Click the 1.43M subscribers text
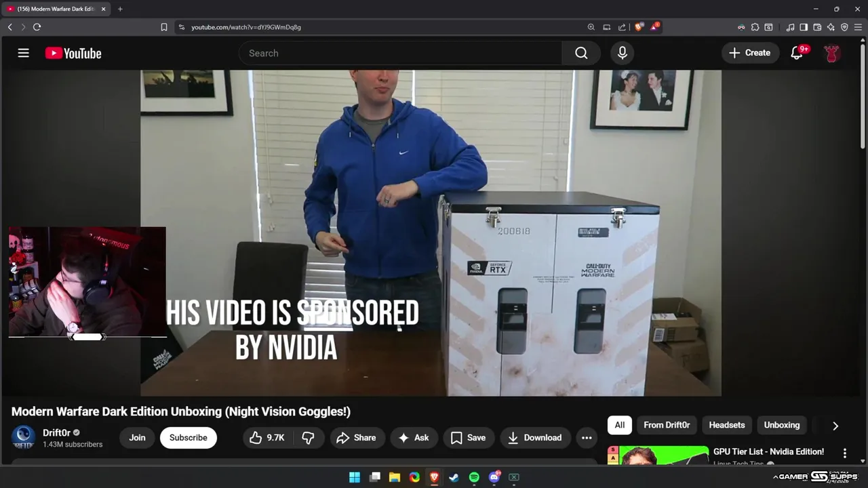This screenshot has height=488, width=868. click(x=73, y=445)
